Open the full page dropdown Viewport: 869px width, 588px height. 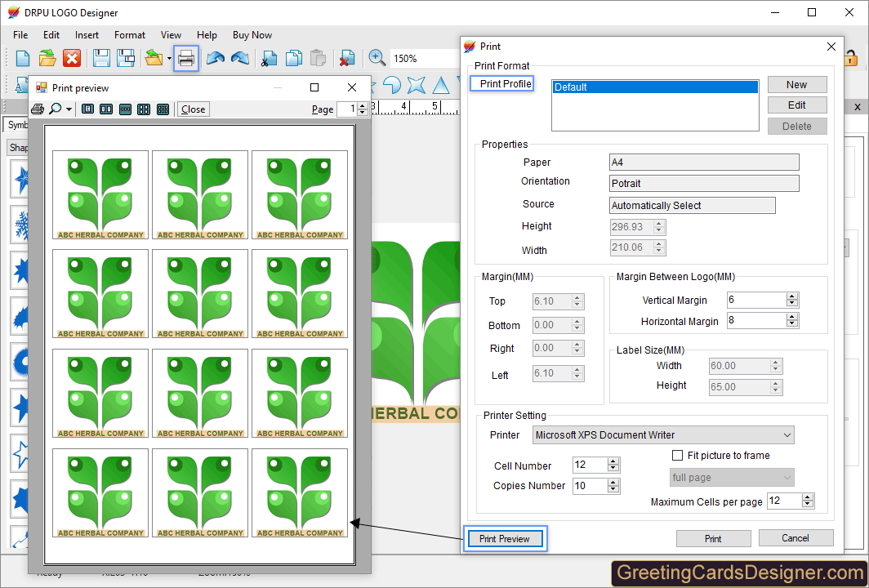(732, 478)
